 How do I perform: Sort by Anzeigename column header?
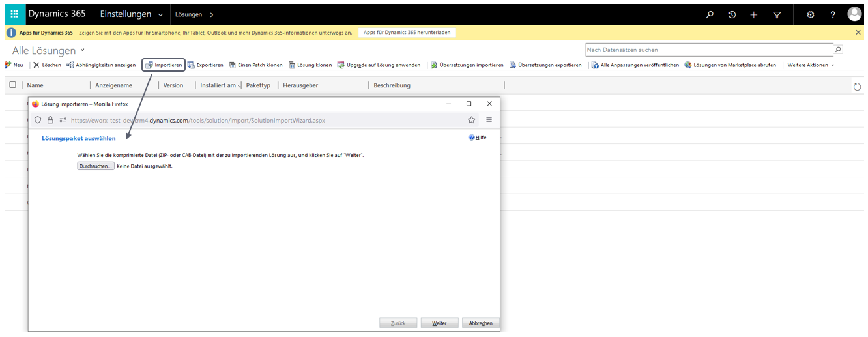[113, 85]
